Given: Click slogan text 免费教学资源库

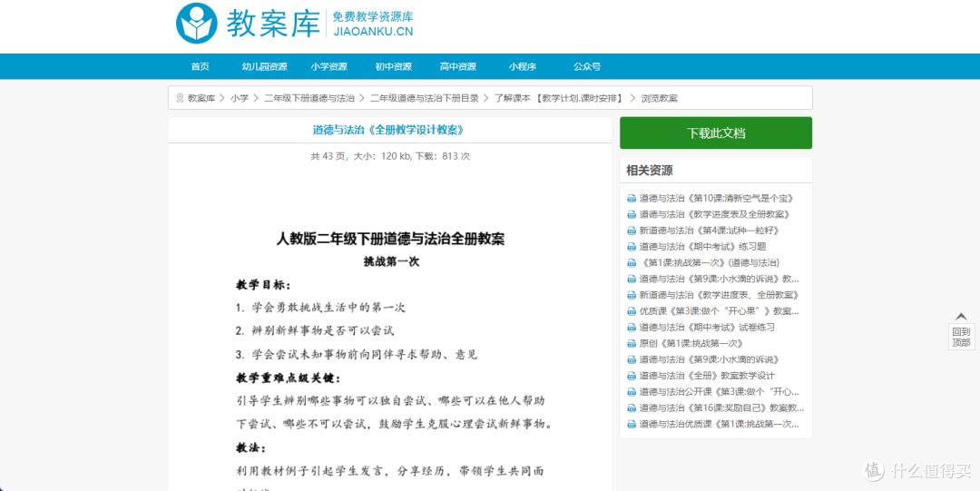Looking at the screenshot, I should [x=373, y=17].
